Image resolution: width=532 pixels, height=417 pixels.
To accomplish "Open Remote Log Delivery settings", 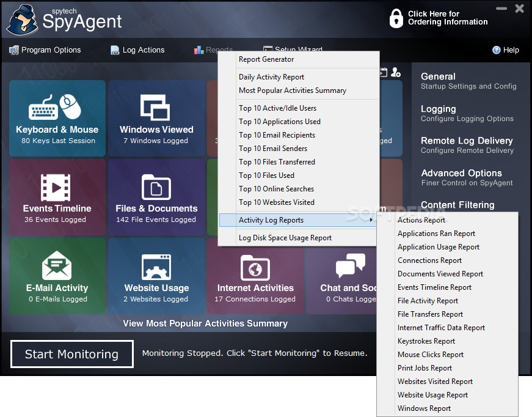I will point(467,145).
